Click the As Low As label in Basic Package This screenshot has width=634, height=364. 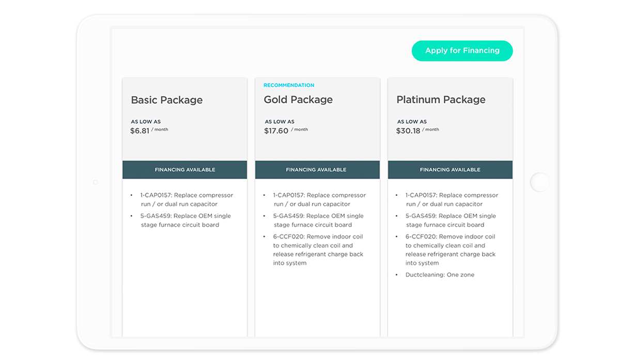click(x=146, y=122)
